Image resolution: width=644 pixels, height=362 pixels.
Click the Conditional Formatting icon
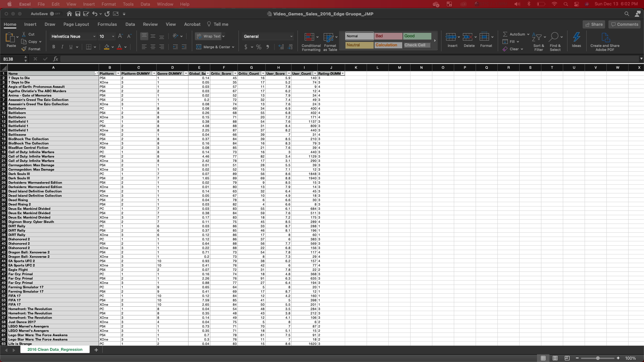309,37
